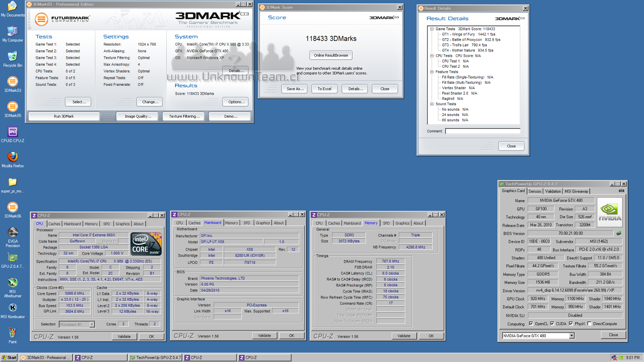Click Close button in GPU-Z window
The height and width of the screenshot is (362, 644).
(613, 335)
